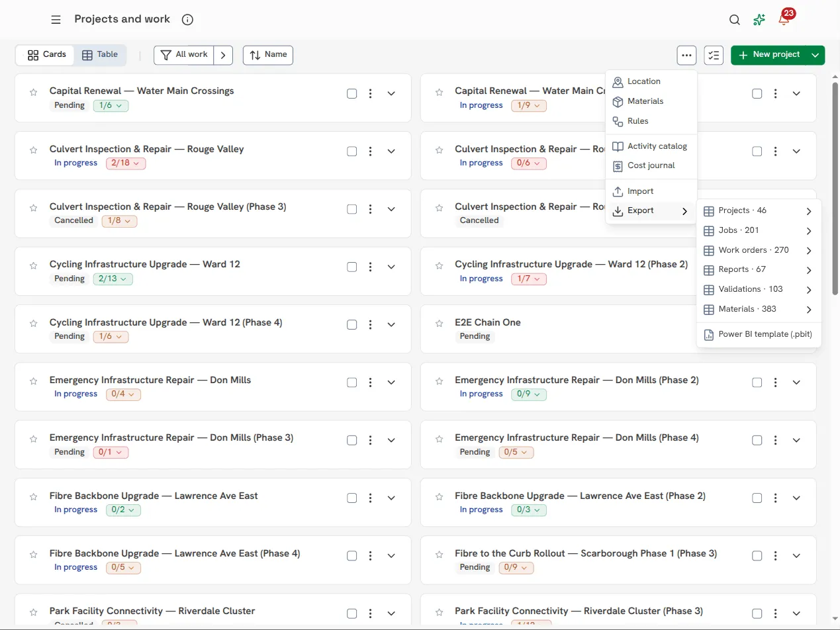The image size is (840, 630).
Task: Click the New project button
Action: 769,56
